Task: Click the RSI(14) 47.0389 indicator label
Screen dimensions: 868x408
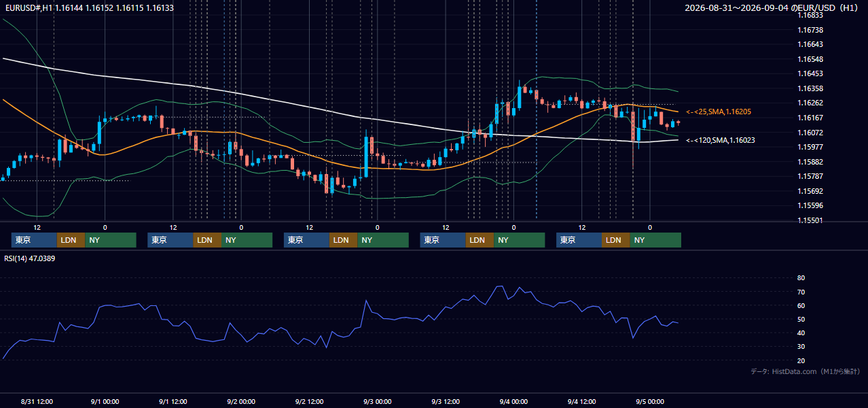Action: click(30, 258)
